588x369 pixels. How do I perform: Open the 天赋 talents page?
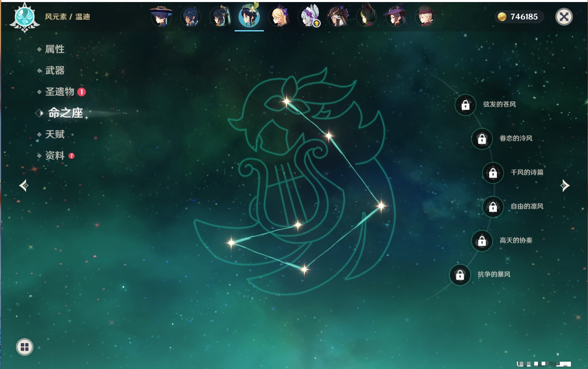pos(55,134)
